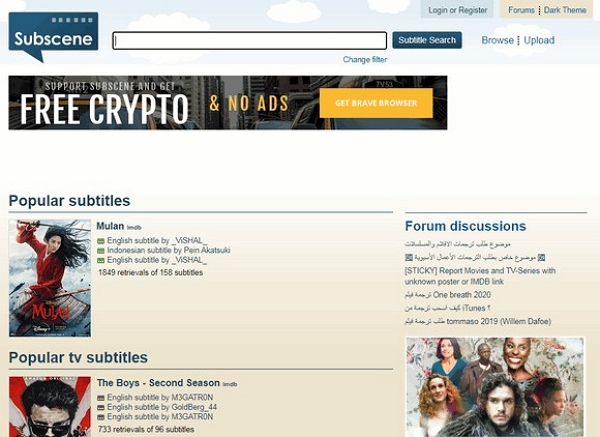This screenshot has width=600, height=437.
Task: Open tommaso 2019 (Willem Dafoe) thread
Action: coord(478,321)
